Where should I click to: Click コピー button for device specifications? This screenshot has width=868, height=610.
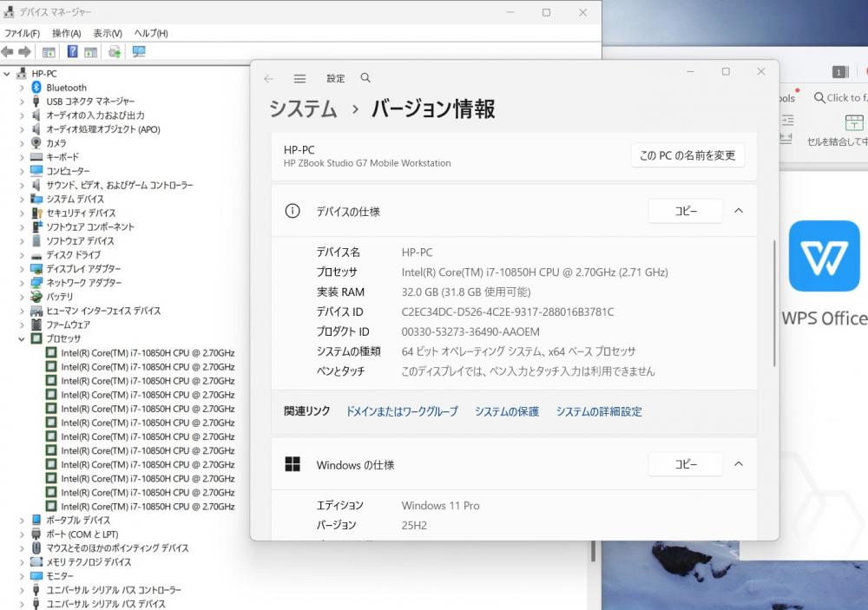[686, 211]
